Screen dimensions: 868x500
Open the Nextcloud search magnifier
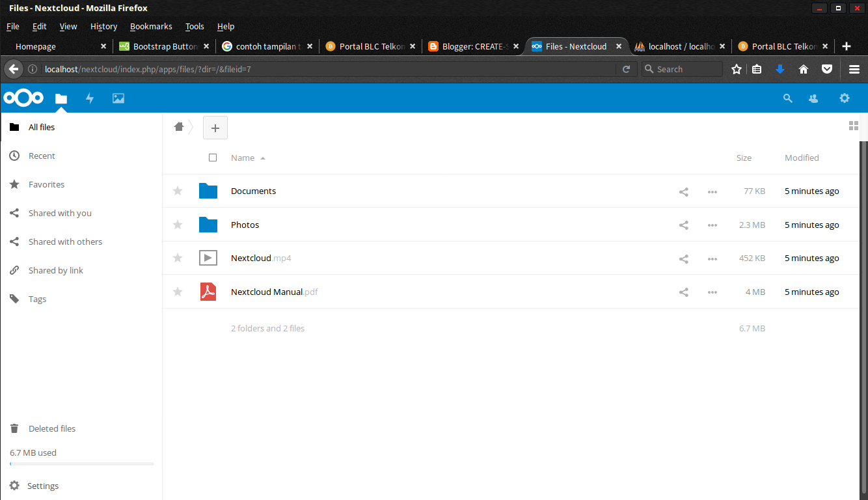point(787,98)
